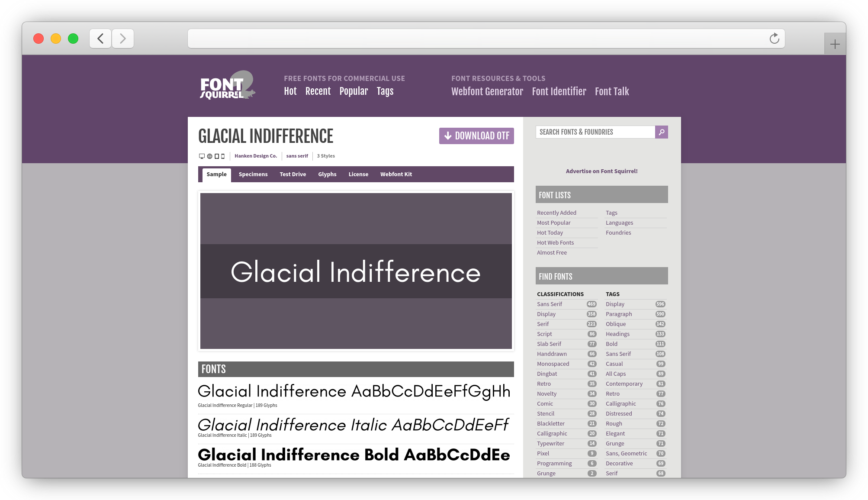Click the ebook tablet usage icon
The width and height of the screenshot is (868, 500).
pyautogui.click(x=217, y=156)
